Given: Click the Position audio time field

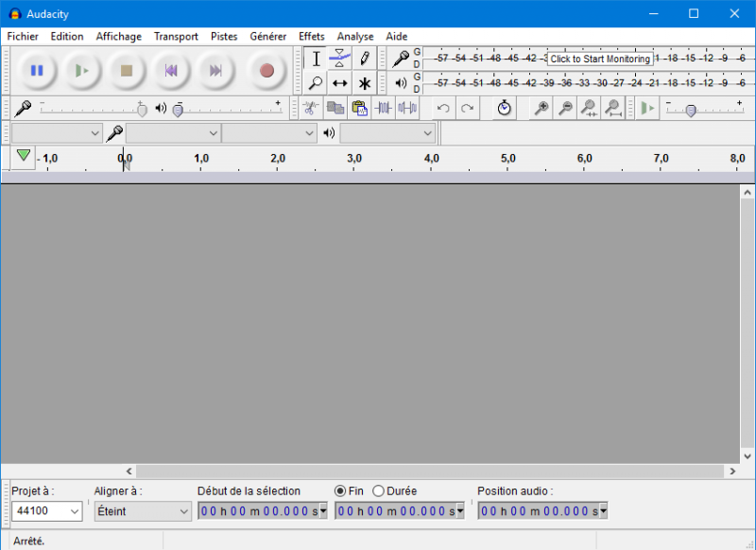Looking at the screenshot, I should point(542,511).
